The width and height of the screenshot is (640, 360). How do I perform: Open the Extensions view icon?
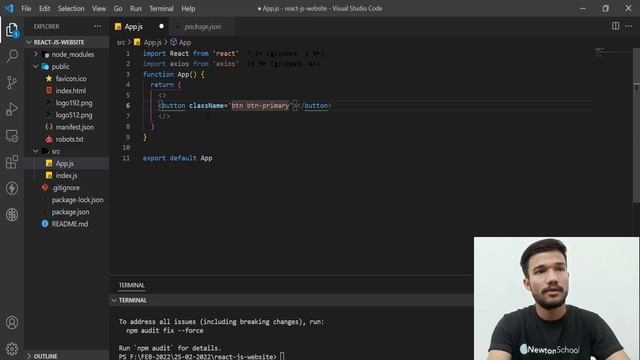click(x=12, y=162)
